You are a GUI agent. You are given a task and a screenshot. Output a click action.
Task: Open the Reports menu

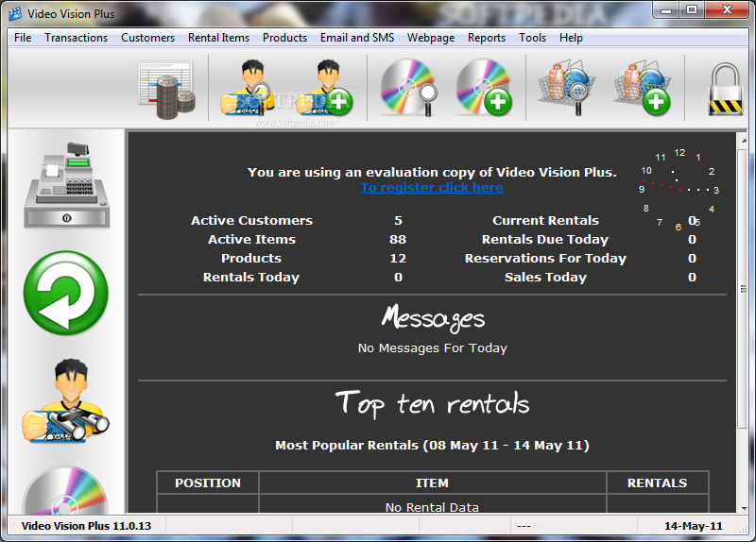[x=487, y=38]
